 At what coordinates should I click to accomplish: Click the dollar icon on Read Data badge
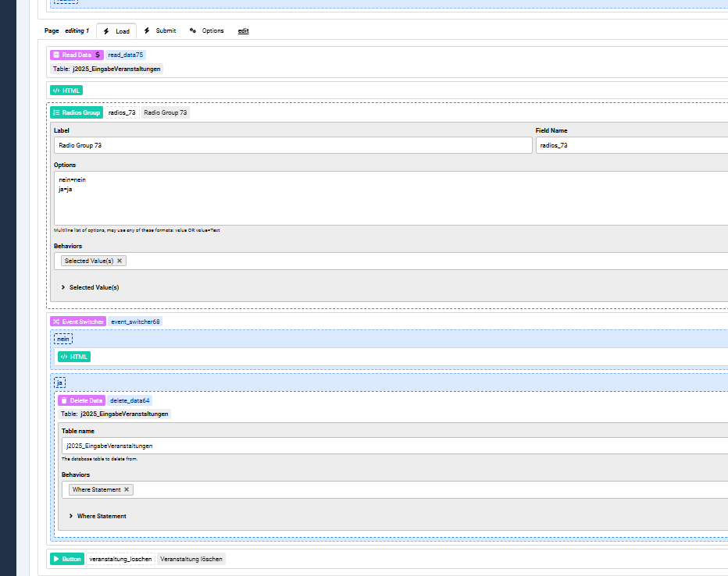pos(98,55)
